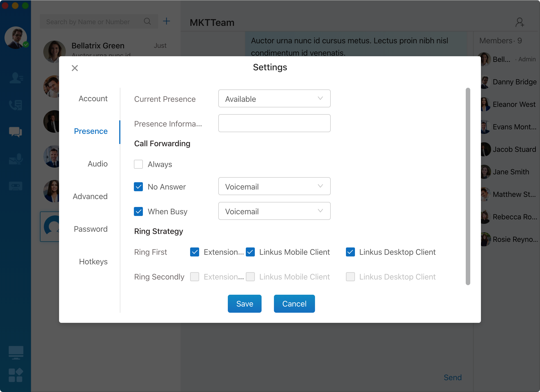Screen dimensions: 540x392
Task: Uncheck Linkus Desktop Client under Ring First
Action: tap(350, 252)
